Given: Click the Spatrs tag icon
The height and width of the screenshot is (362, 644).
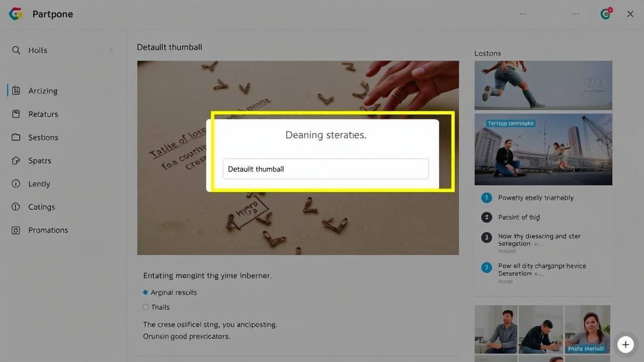Looking at the screenshot, I should point(16,161).
